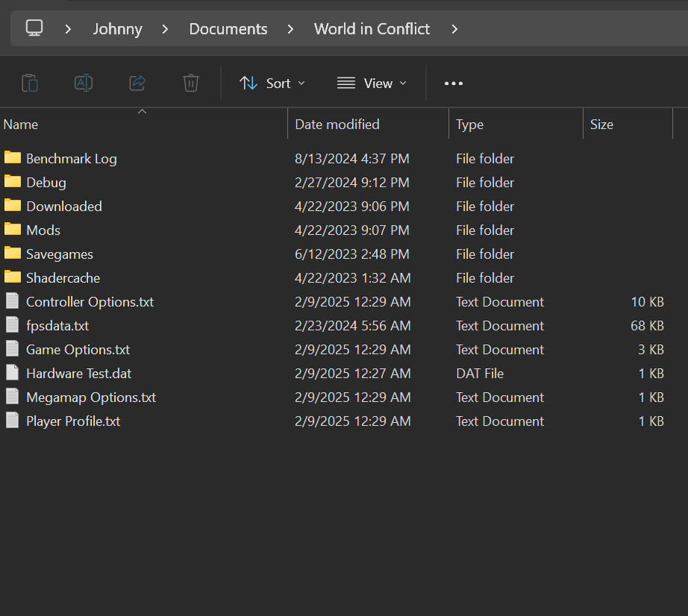Click the 6/12/2023 2:48 PM date
The image size is (688, 616).
[x=352, y=254]
